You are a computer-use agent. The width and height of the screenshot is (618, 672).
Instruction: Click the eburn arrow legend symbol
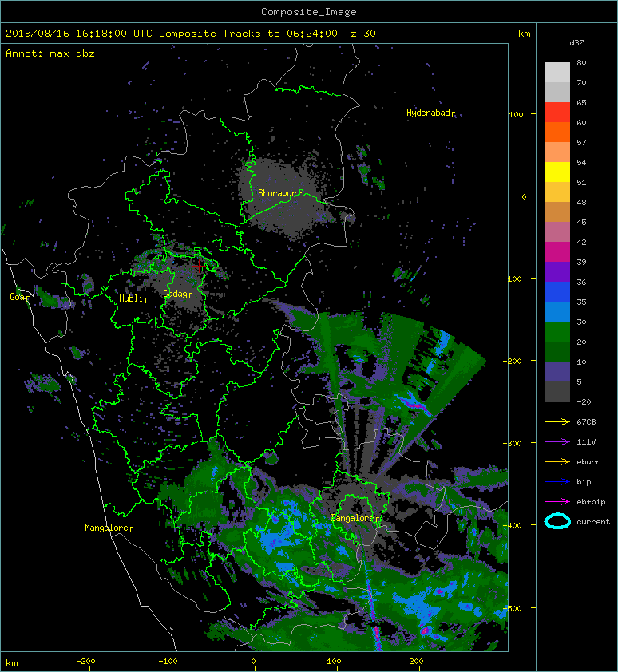coord(557,462)
